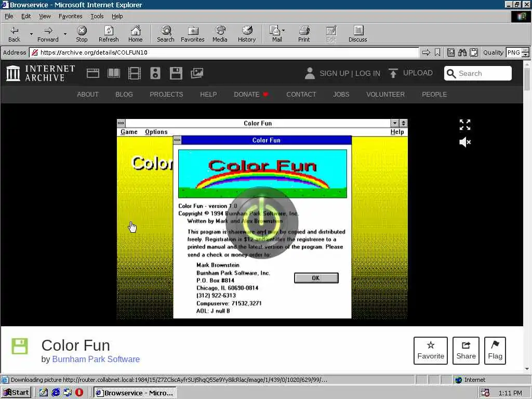Refresh the current page

pyautogui.click(x=109, y=34)
